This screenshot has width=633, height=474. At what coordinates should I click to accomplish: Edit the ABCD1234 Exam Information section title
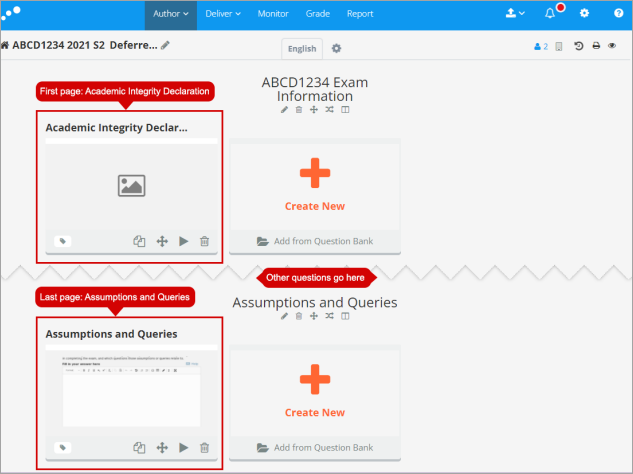(284, 109)
